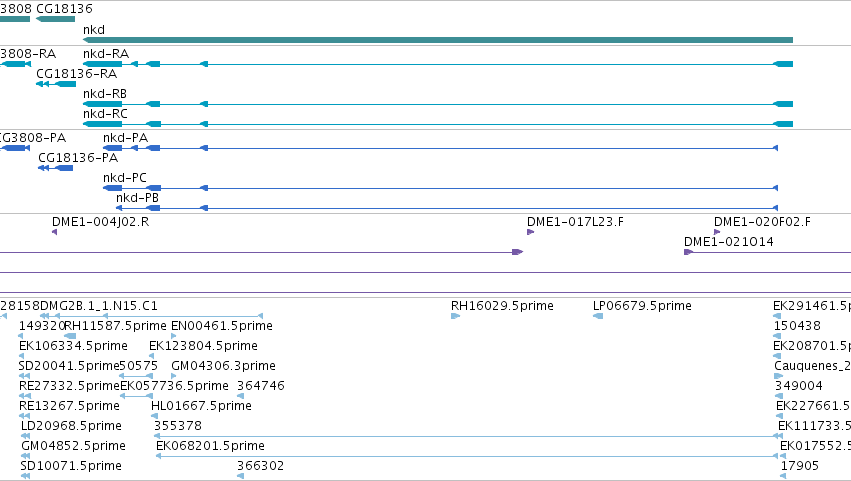Select the 17905 feature label
Viewport: 851px width, 481px height.
tap(800, 467)
